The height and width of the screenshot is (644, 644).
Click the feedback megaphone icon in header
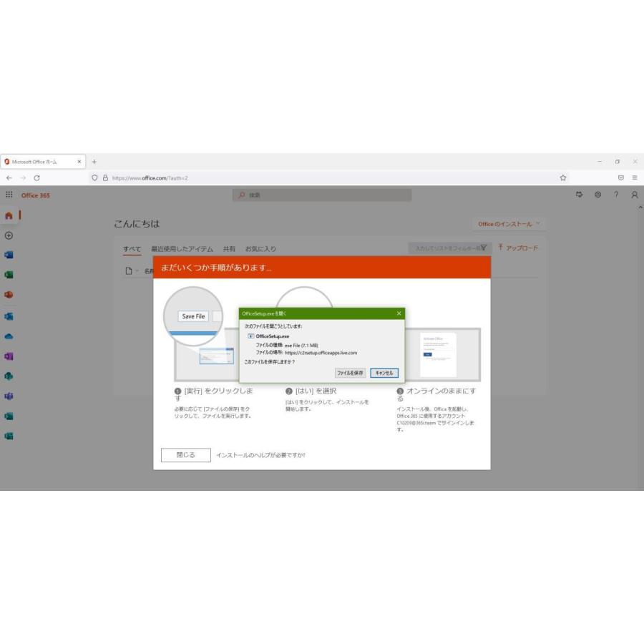579,194
